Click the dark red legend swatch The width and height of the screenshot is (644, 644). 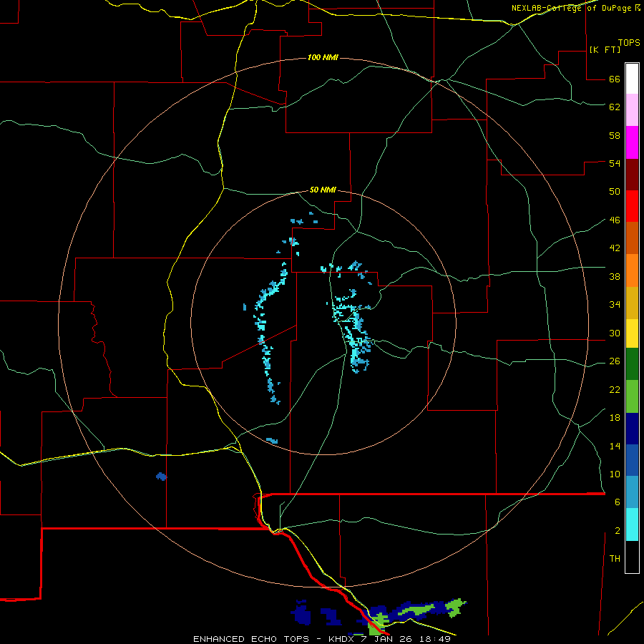[632, 175]
